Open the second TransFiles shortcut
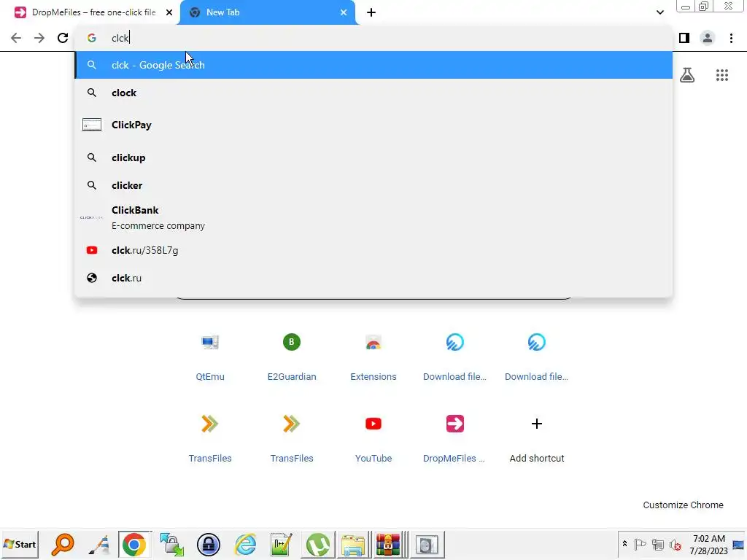The width and height of the screenshot is (747, 560). point(292,438)
